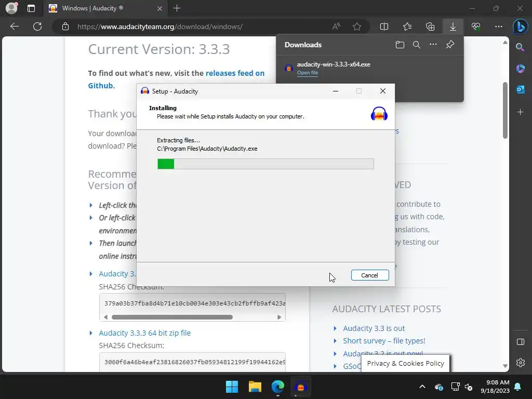Open the Audacity 3.3 is out post
This screenshot has height=399, width=532.
point(374,328)
